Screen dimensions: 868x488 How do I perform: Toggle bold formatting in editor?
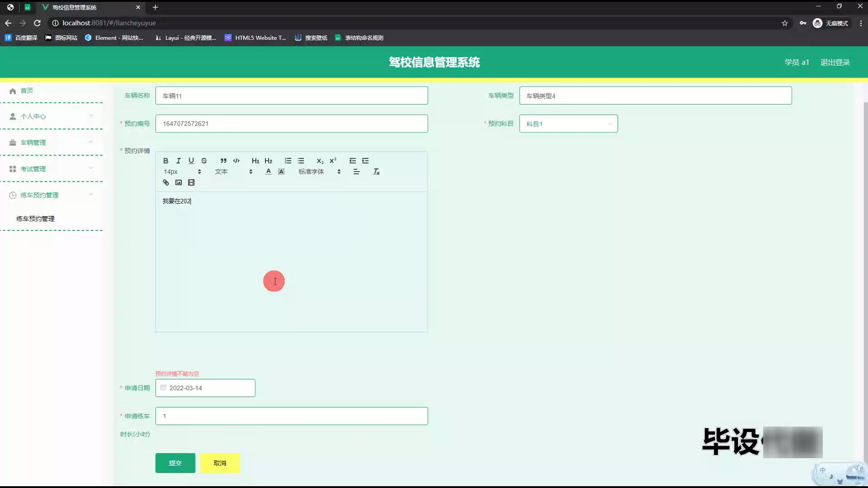(x=165, y=160)
